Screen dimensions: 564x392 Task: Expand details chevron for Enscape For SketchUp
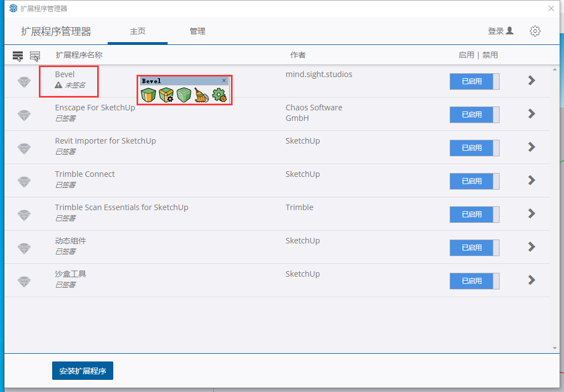pos(532,114)
